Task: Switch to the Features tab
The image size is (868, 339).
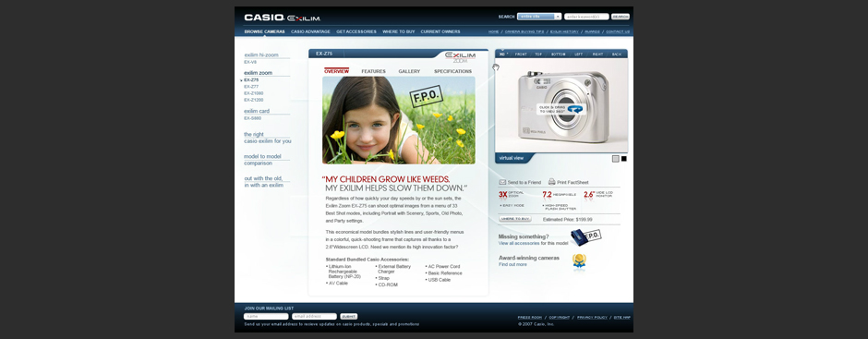Action: [x=374, y=71]
